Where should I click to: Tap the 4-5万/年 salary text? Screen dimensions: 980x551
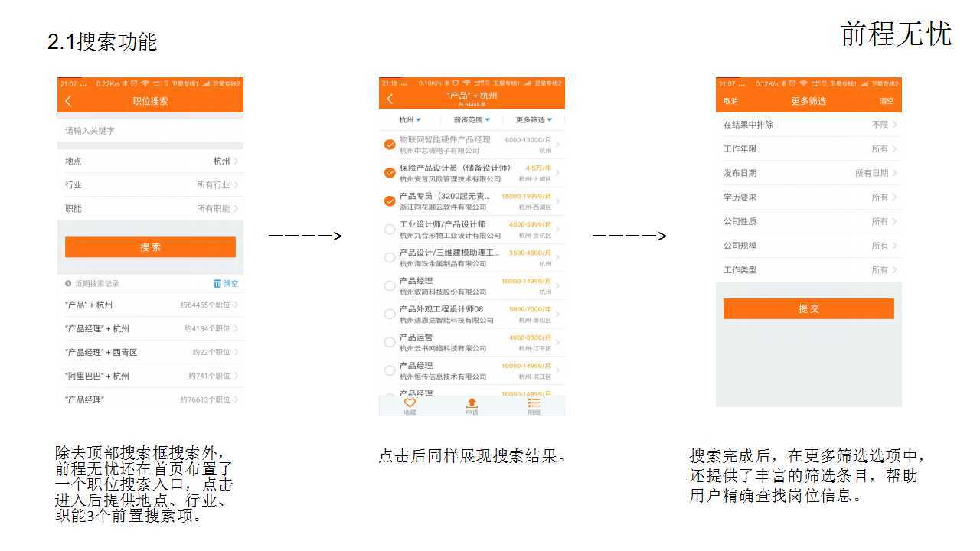point(538,168)
